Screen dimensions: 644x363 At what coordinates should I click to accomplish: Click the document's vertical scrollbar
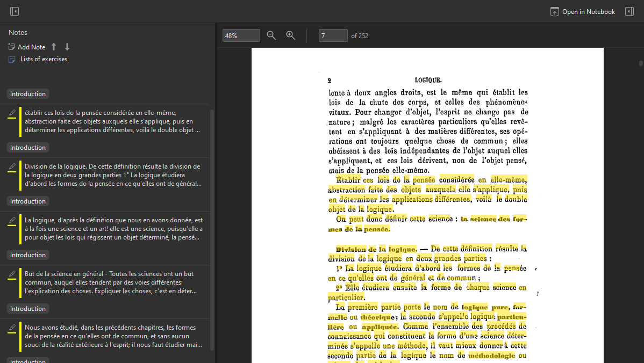pos(641,63)
